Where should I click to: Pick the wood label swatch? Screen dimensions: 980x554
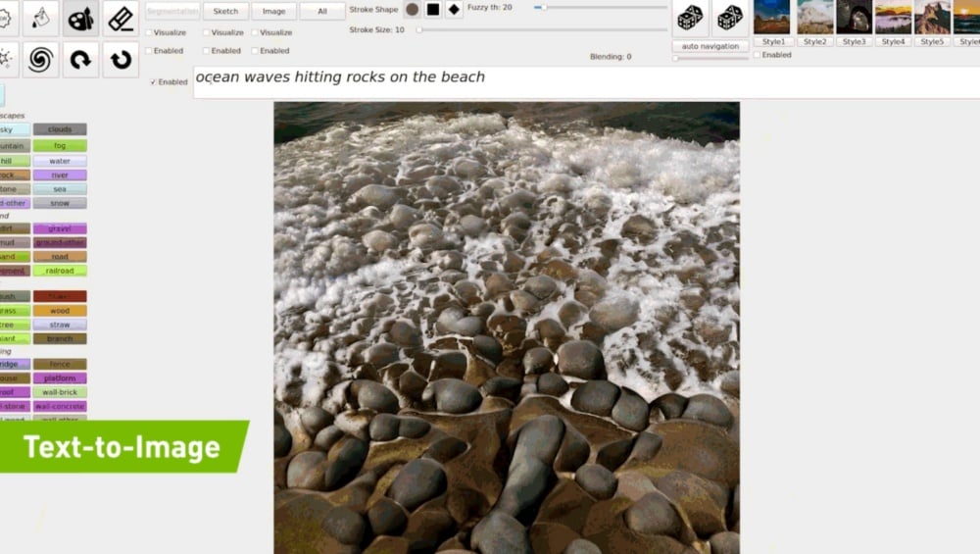pos(60,311)
